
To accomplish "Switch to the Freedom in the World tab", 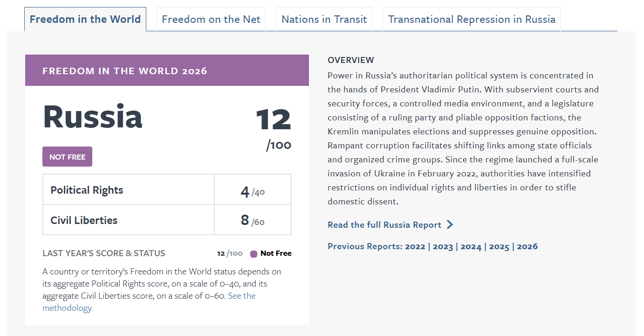I will (x=85, y=20).
